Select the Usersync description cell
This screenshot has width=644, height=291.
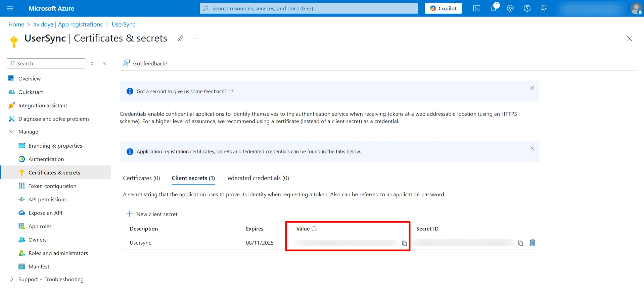click(x=140, y=243)
